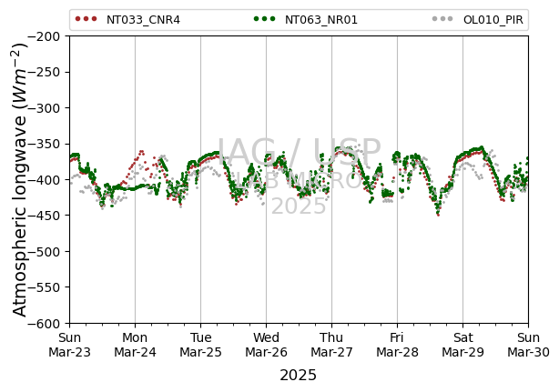Image resolution: width=559 pixels, height=392 pixels.
Task: Click the OL010_PIR legend label
Action: click(493, 20)
